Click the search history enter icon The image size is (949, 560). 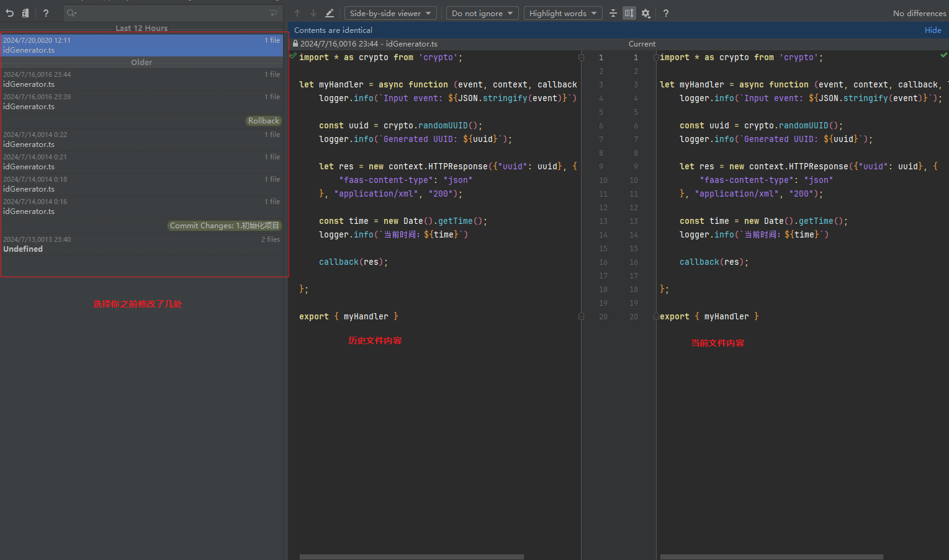click(x=274, y=13)
